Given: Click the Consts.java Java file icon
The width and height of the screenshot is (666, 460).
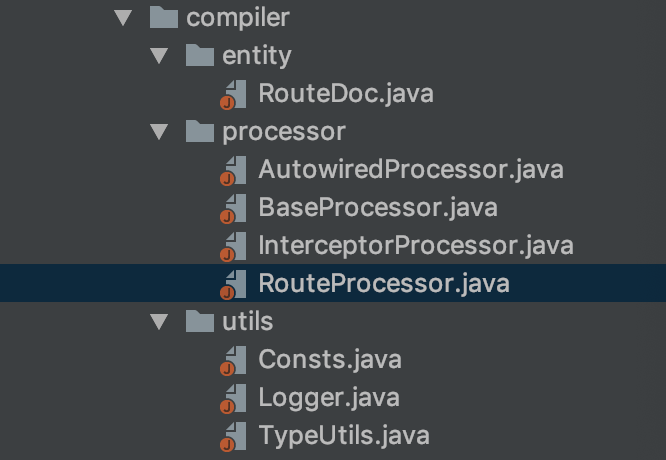Looking at the screenshot, I should [233, 361].
